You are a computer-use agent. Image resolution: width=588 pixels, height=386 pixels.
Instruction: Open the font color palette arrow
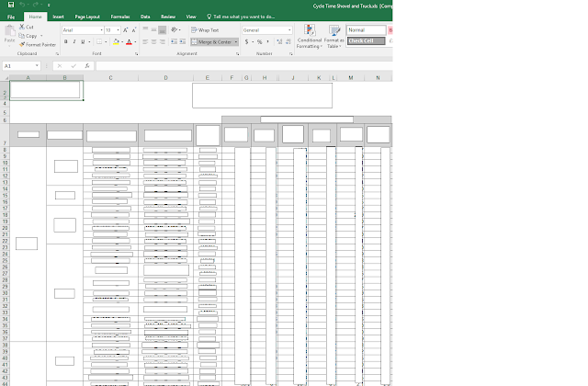coord(135,41)
